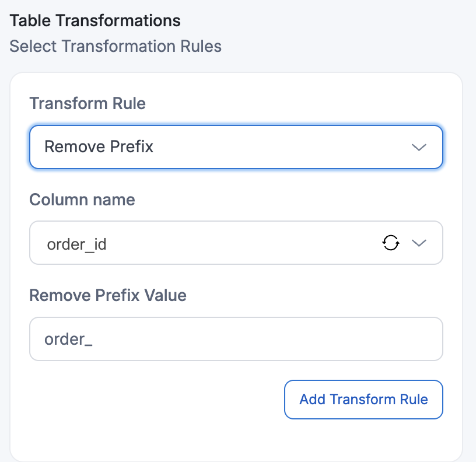Click the selected Remove Prefix text
Screen dimensions: 476x462
tap(99, 146)
